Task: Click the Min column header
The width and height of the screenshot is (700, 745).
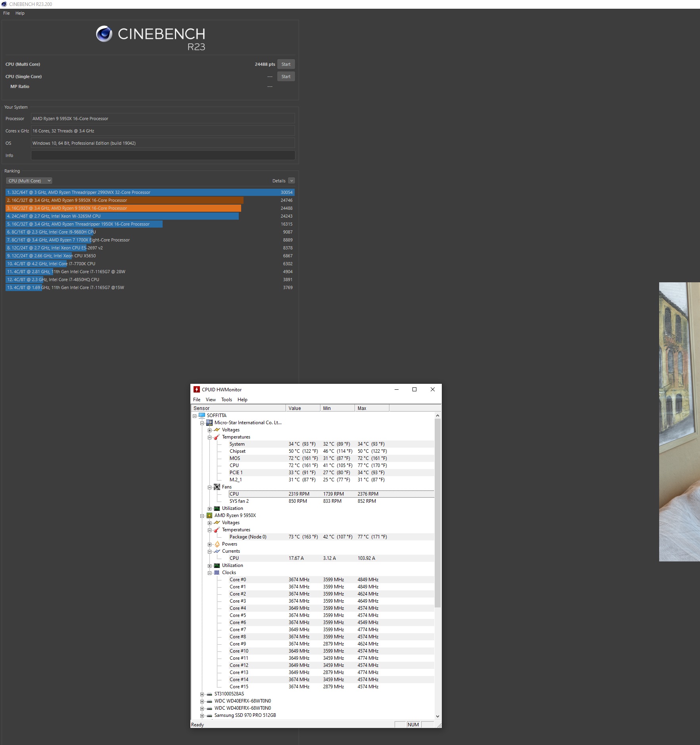Action: point(338,408)
